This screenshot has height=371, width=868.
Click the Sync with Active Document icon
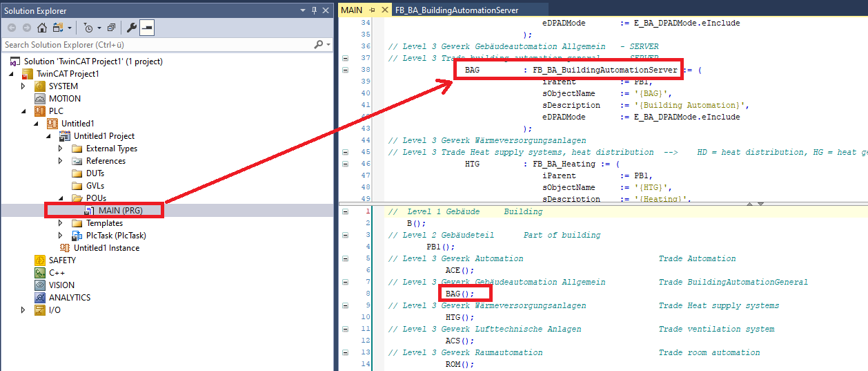point(59,28)
